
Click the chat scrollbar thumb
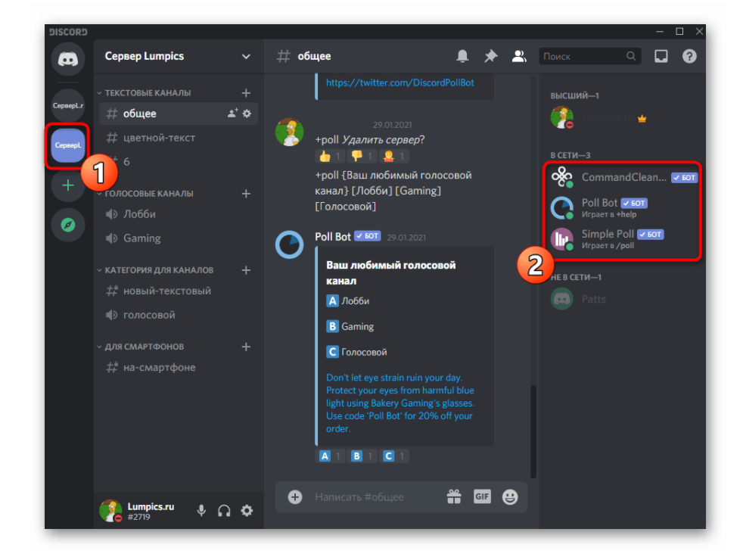click(533, 431)
